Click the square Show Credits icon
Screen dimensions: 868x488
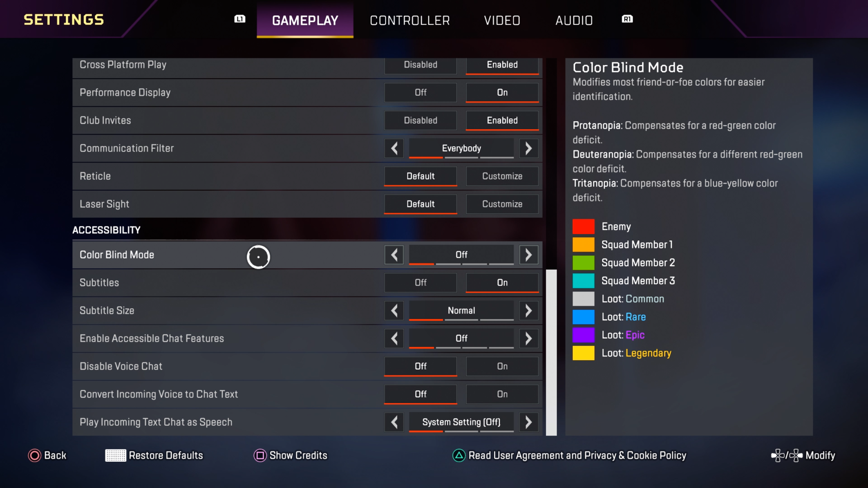point(260,455)
